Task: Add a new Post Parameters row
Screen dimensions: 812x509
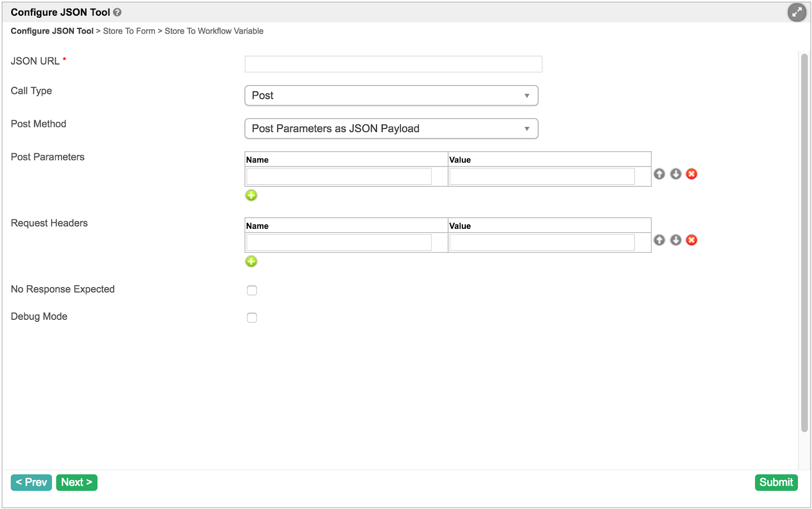Action: tap(251, 195)
